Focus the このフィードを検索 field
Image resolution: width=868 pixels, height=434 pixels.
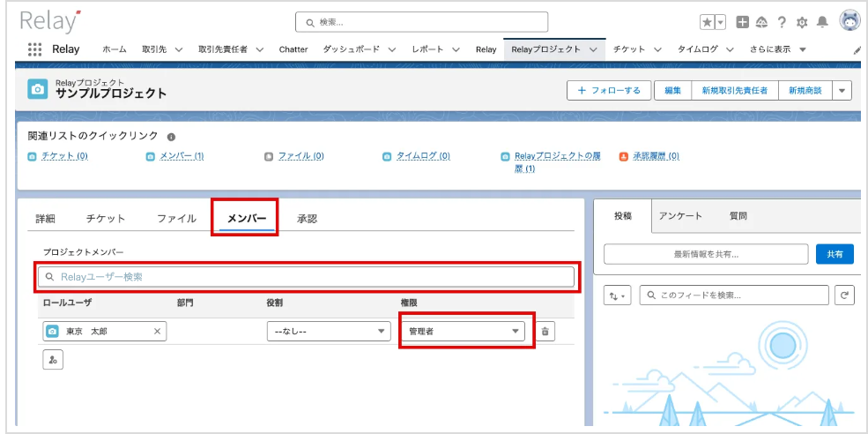click(x=734, y=296)
